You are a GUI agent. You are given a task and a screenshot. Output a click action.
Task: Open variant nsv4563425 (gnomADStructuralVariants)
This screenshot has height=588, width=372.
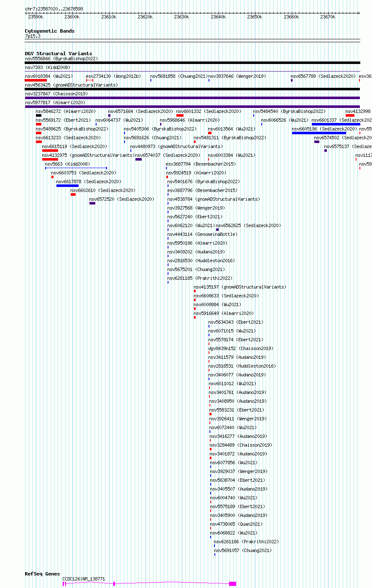(x=71, y=85)
